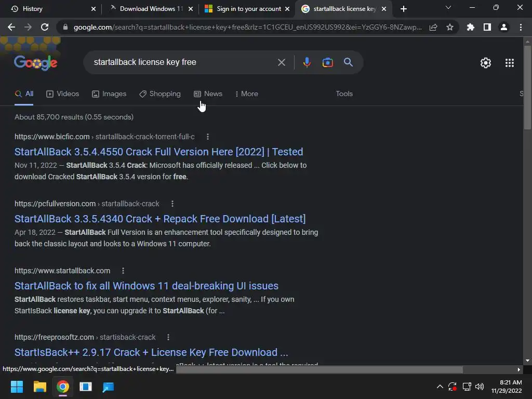Click the horizontal scrollbar thumb
The height and width of the screenshot is (399, 532).
point(320,369)
